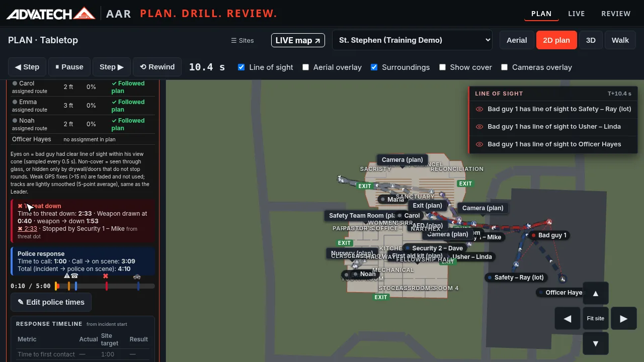Screen dimensions: 644x362
Task: Select the Security 2 – Dave map marker
Action: [434, 248]
